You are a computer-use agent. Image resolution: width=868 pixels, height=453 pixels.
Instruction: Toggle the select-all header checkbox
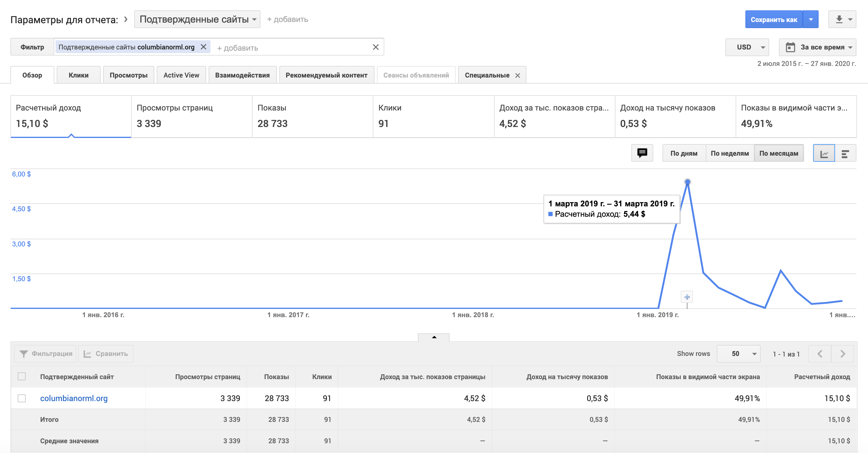point(22,376)
